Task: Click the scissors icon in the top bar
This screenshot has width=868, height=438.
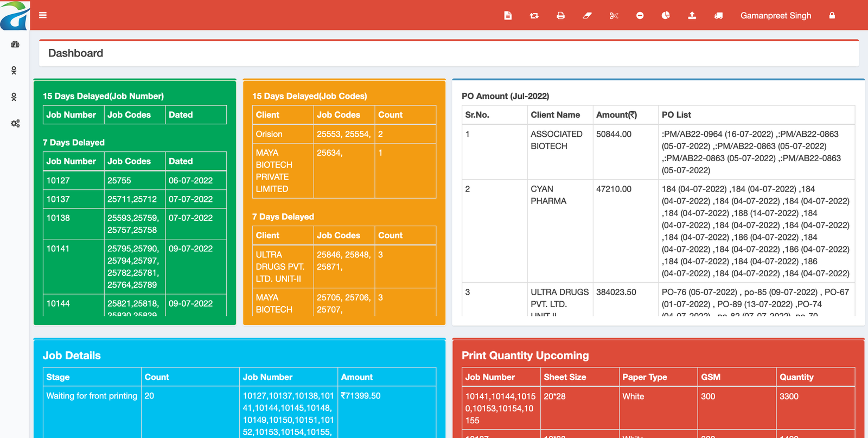Action: (614, 16)
